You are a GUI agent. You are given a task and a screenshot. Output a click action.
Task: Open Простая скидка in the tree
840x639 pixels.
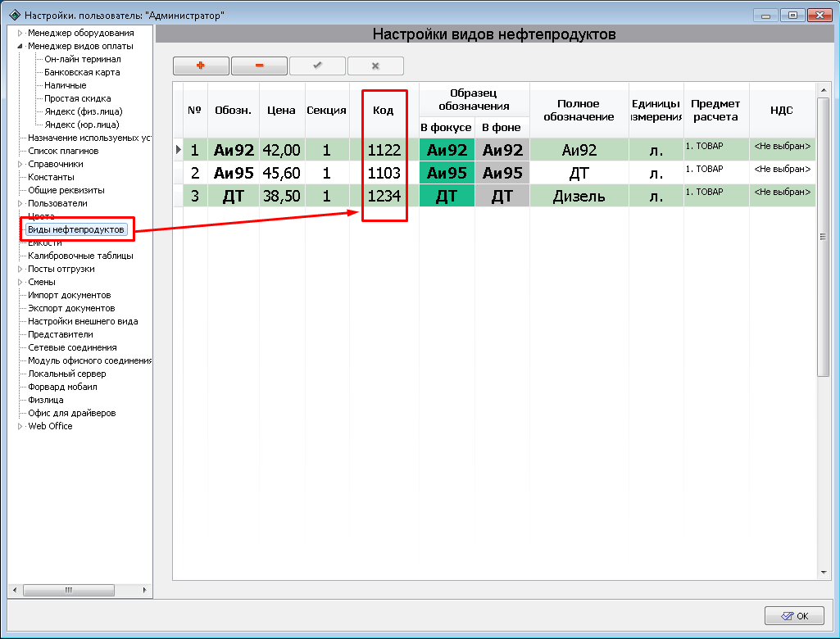click(78, 98)
